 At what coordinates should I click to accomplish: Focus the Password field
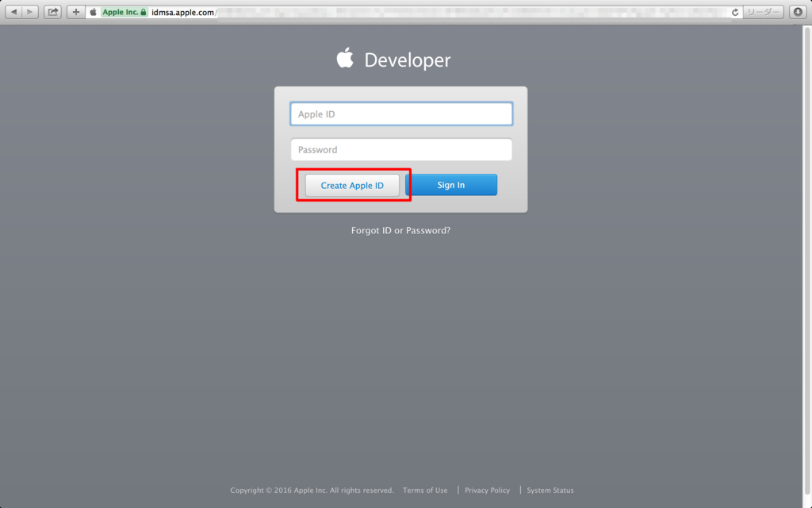[401, 150]
